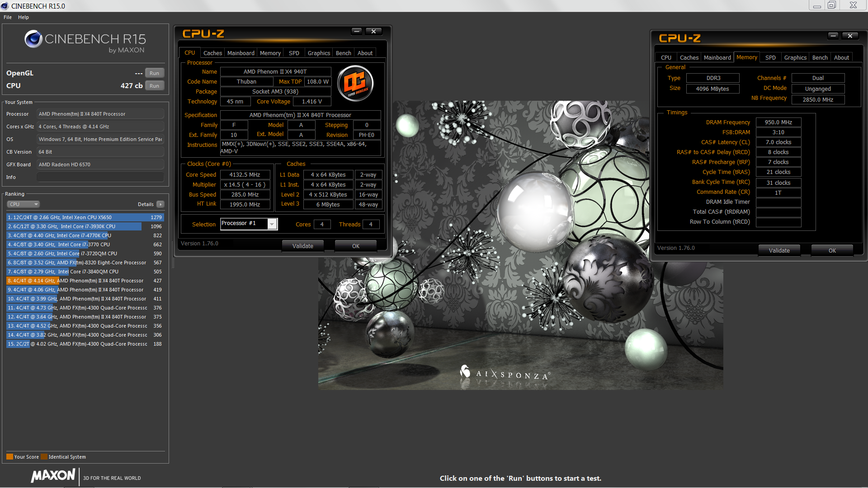Viewport: 868px width, 488px height.
Task: Select ranking row Intel Core i7-3840QM
Action: click(x=85, y=272)
